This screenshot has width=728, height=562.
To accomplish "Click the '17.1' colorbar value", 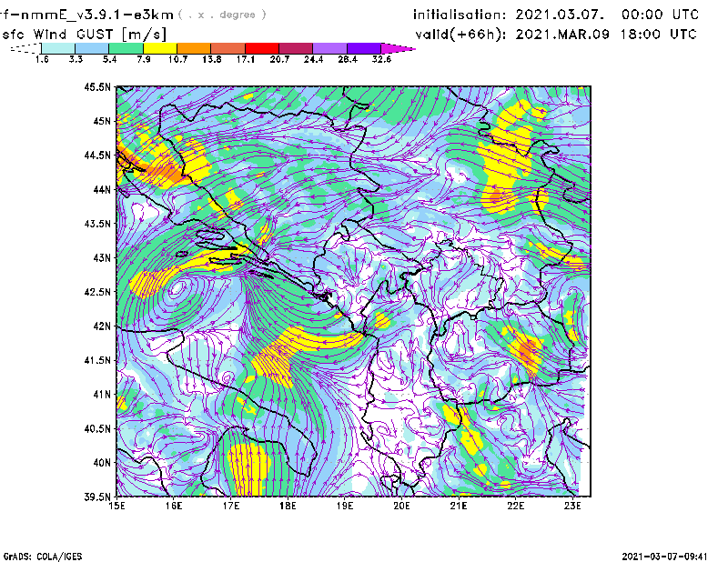I will [246, 59].
